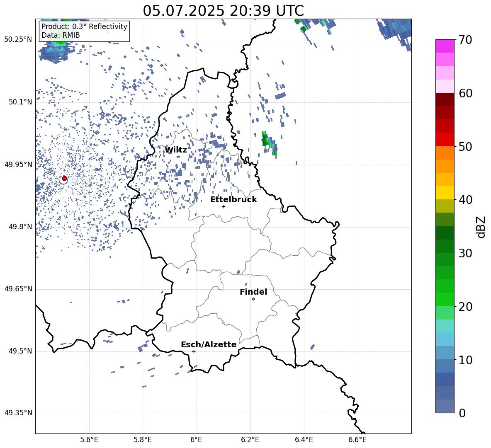Click the title 05.07.2025 20:39 UTC
Image resolution: width=491 pixels, height=448 pixels.
223,11
